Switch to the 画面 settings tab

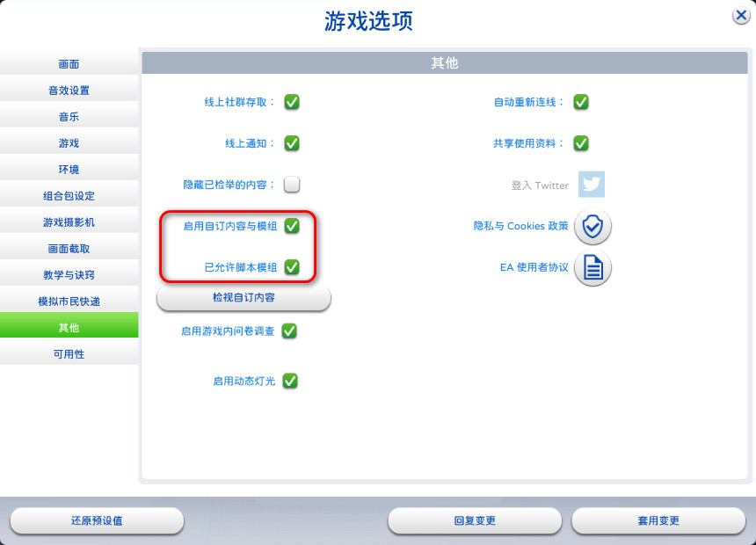coord(69,64)
